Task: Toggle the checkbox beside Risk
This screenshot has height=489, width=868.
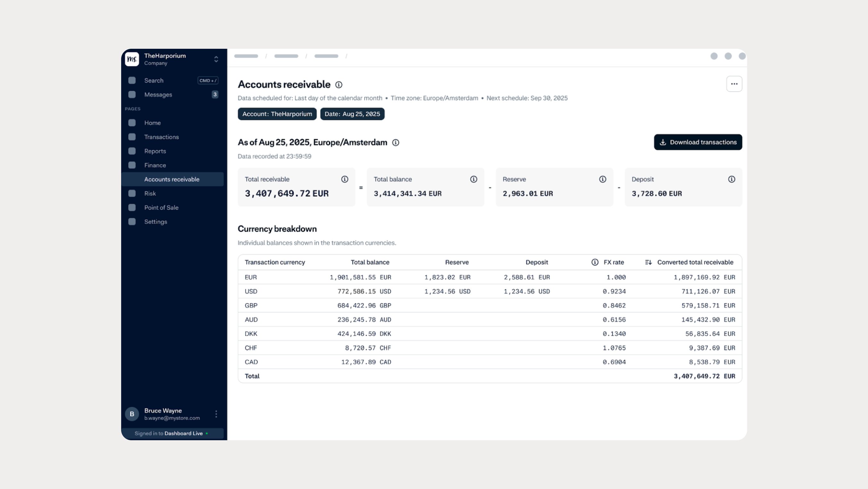Action: pyautogui.click(x=131, y=193)
